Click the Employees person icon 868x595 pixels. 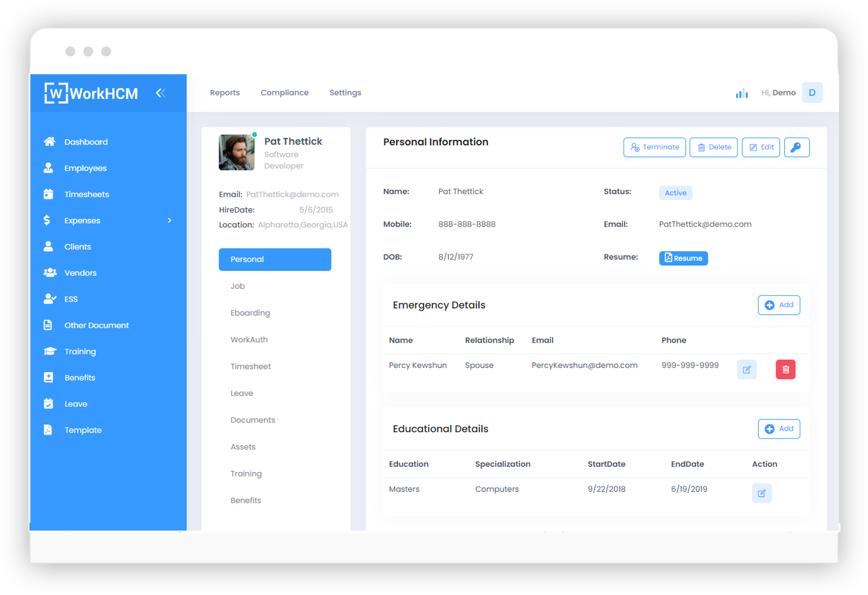[x=48, y=168]
